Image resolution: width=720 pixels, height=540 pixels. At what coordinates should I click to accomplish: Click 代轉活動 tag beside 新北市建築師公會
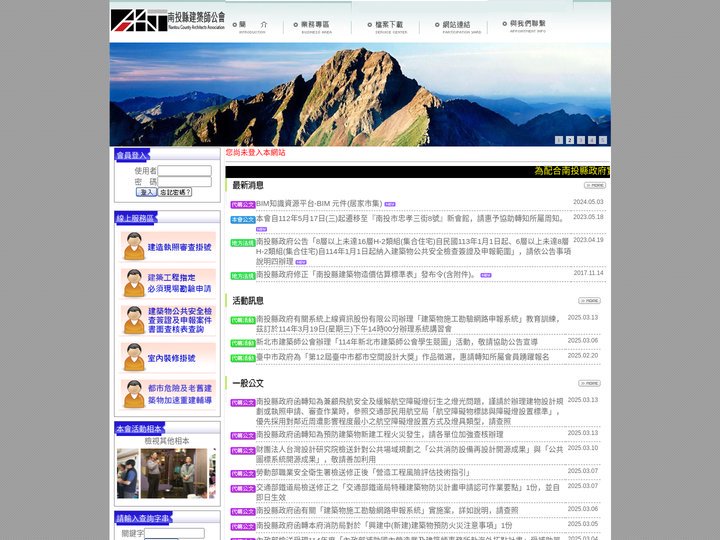point(243,343)
